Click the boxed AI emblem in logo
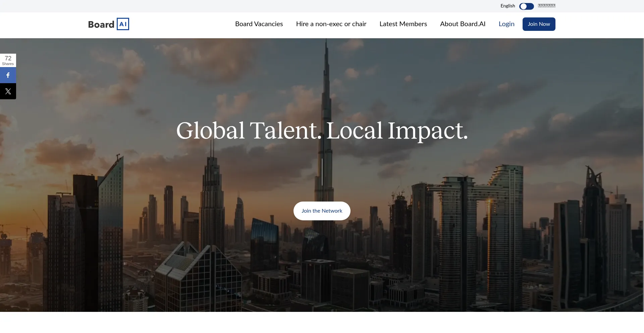This screenshot has height=333, width=644. point(123,24)
